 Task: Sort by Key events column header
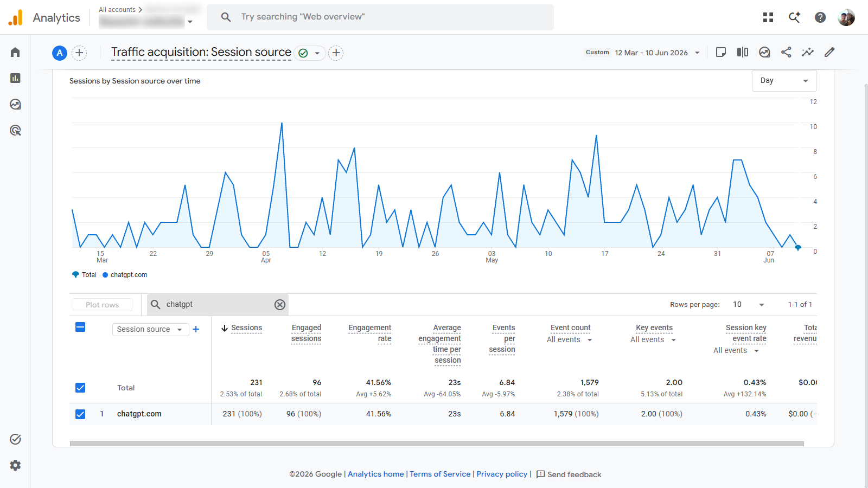click(x=654, y=328)
